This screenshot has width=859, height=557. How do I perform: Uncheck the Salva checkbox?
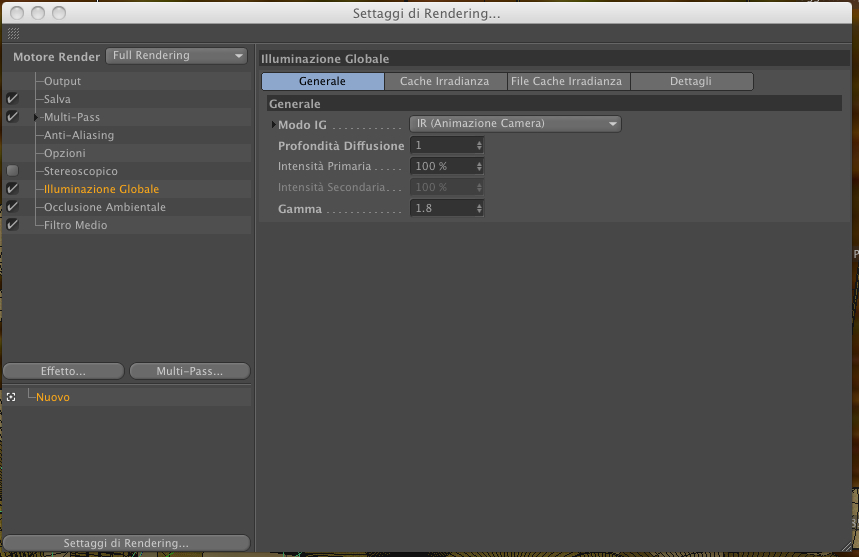pos(13,99)
